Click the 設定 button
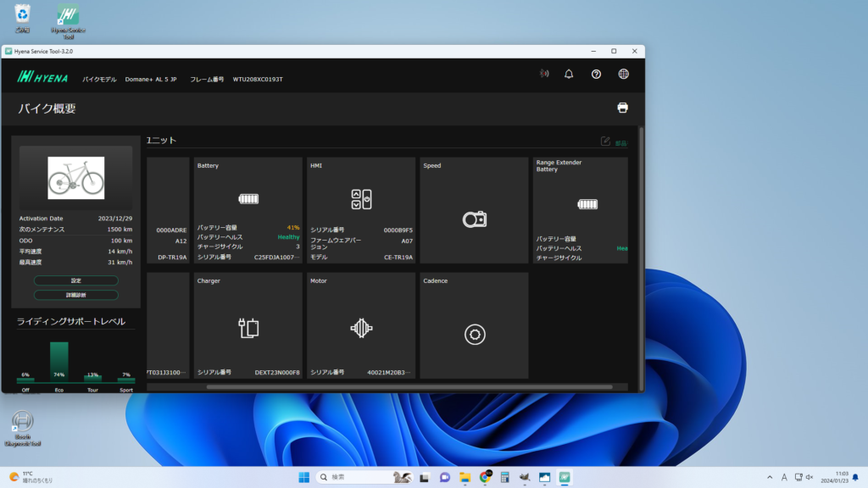 click(76, 280)
